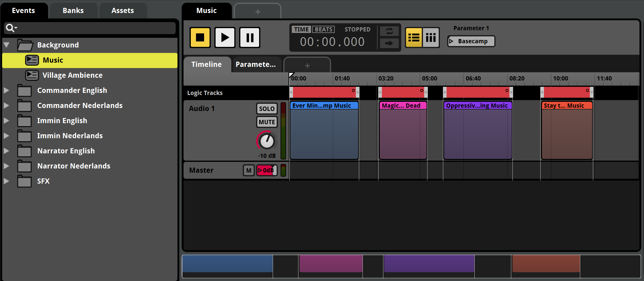Toggle follow playback position arrow
The image size is (644, 281).
tap(389, 43)
